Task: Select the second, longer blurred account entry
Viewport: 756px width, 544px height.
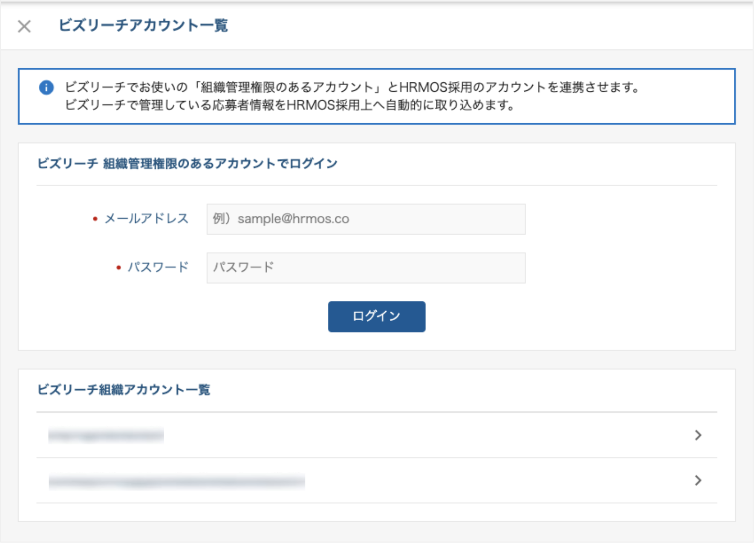Action: [177, 482]
